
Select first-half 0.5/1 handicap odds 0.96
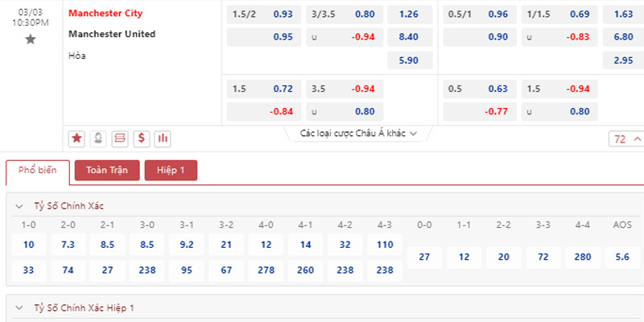pos(480,14)
